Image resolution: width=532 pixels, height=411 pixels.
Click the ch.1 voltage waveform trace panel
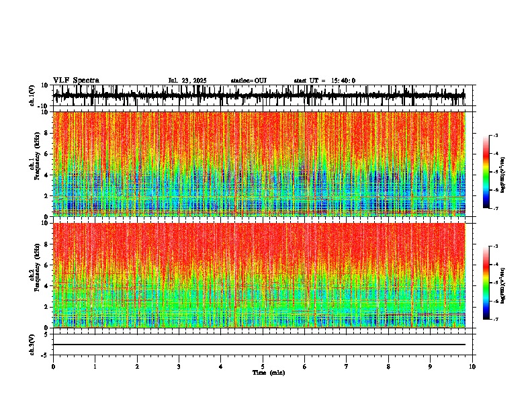(264, 95)
